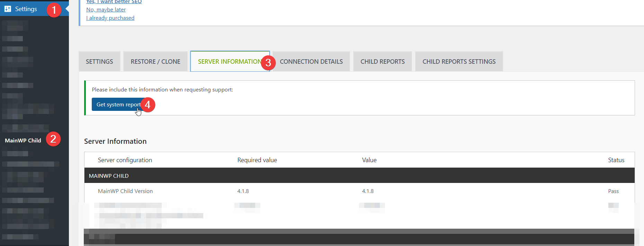Switch to the Settings tab
644x246 pixels.
click(x=99, y=61)
